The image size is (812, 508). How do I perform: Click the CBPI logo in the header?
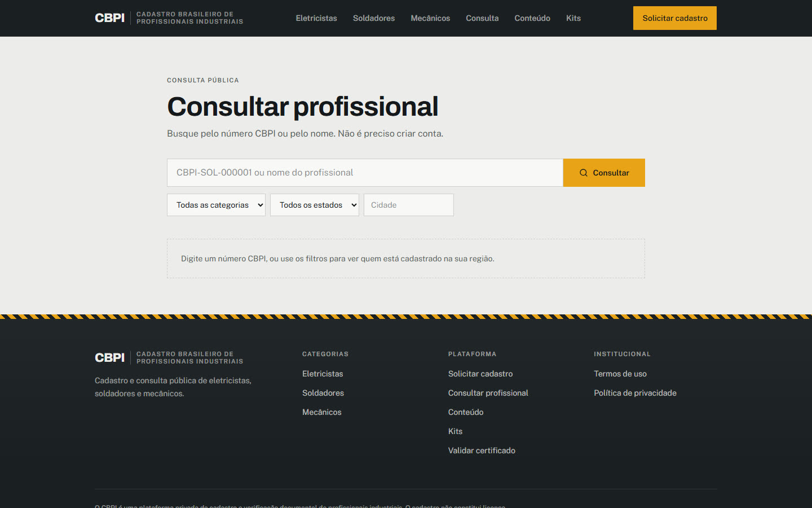(x=169, y=18)
